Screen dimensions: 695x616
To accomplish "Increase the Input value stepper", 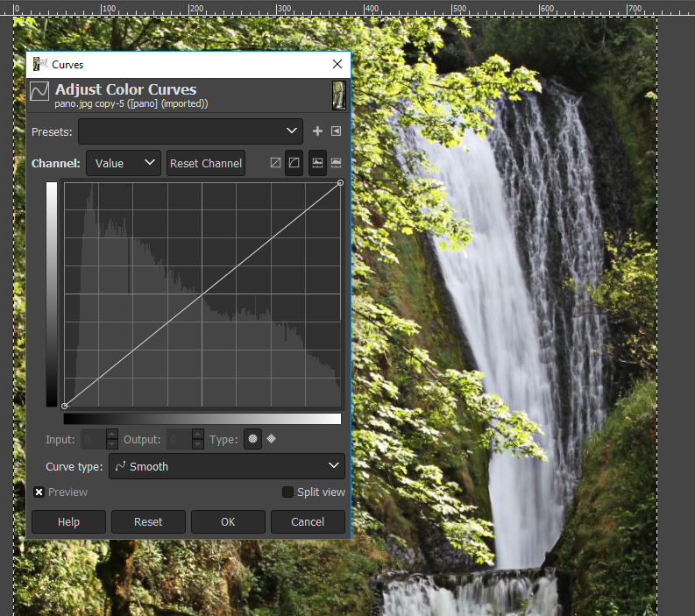I will (112, 434).
